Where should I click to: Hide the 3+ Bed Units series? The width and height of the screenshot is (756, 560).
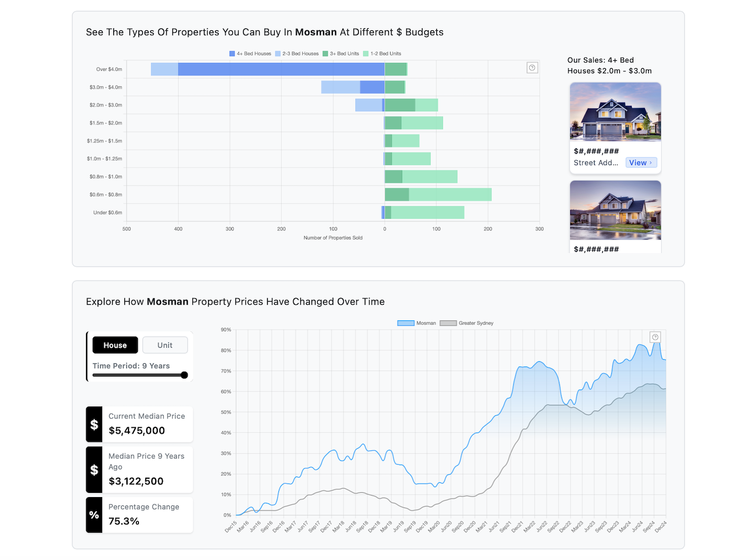pos(341,53)
